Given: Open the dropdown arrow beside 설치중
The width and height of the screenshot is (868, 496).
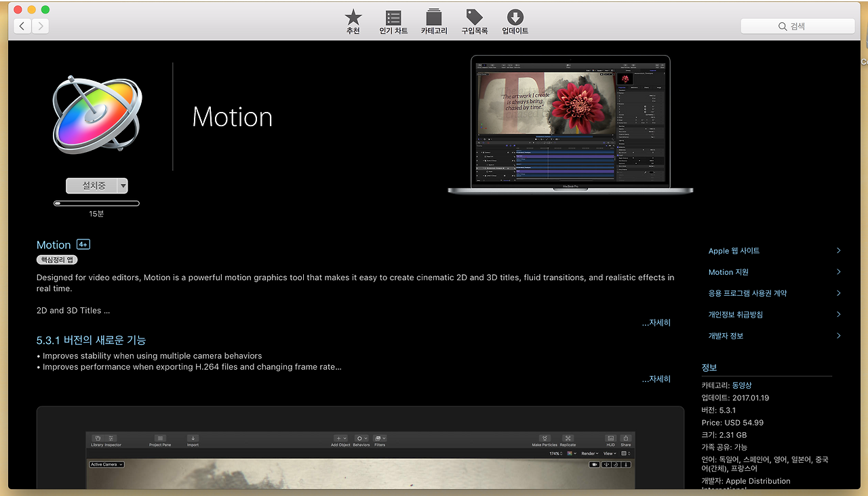Looking at the screenshot, I should coord(123,186).
